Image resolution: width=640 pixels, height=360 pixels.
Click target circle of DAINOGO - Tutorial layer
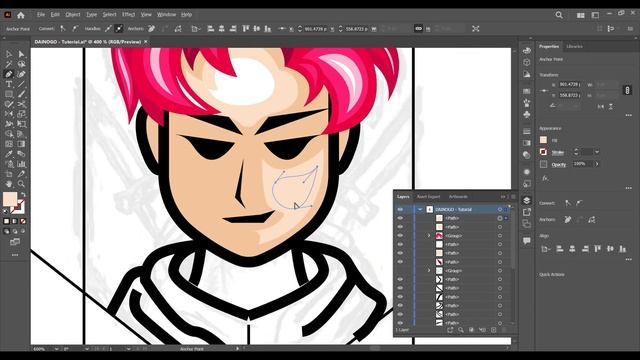pyautogui.click(x=500, y=209)
